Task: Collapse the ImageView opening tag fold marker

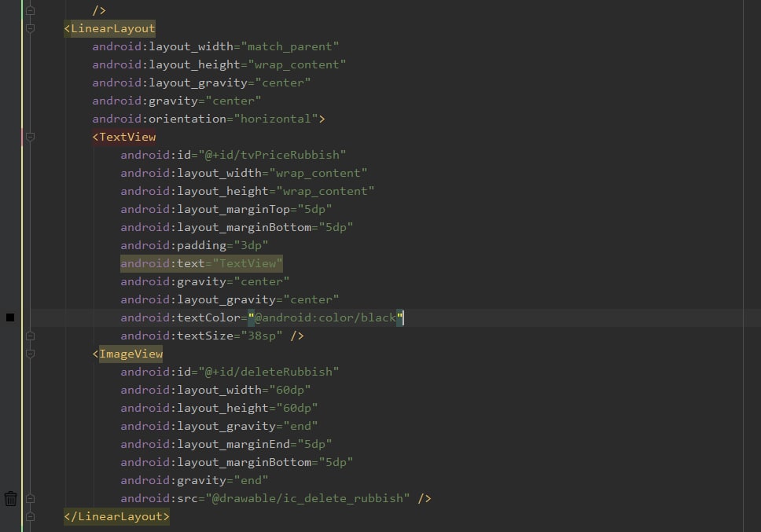Action: [30, 354]
